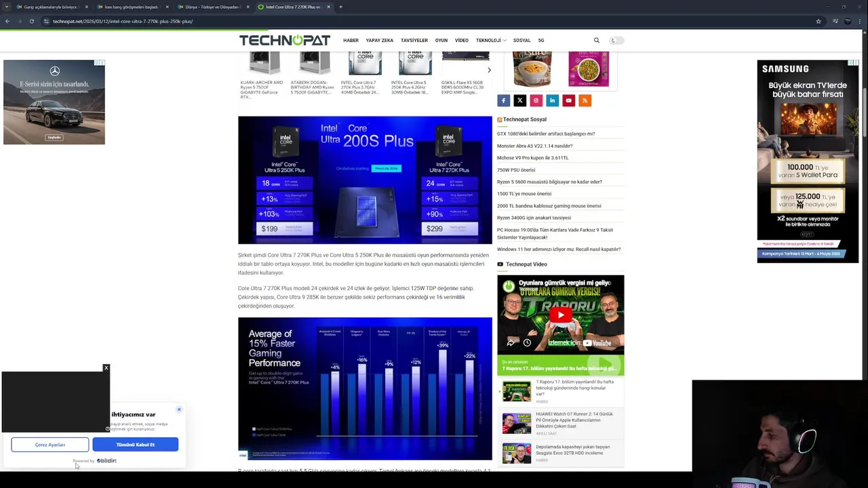
Task: Close the cookie consent popup
Action: pos(179,409)
